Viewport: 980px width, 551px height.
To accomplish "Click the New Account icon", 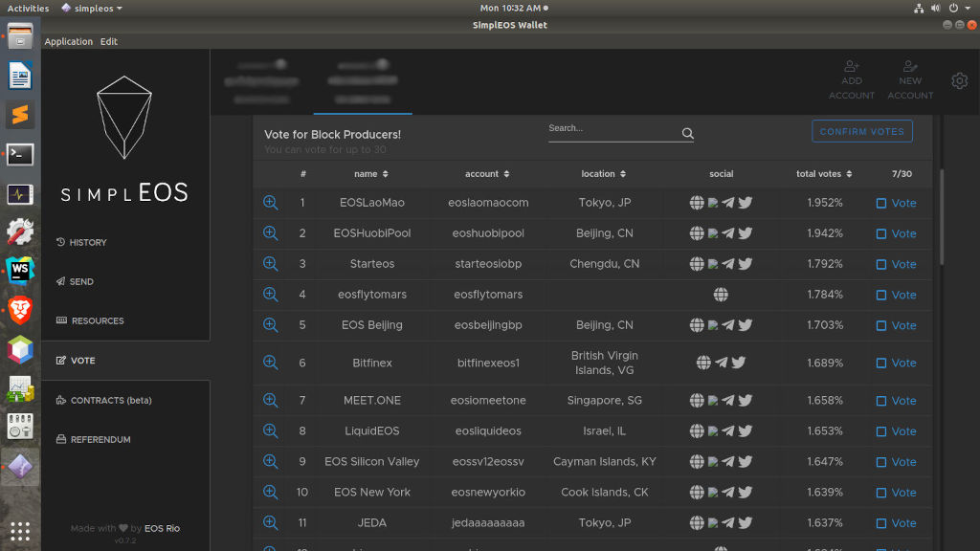I will coord(910,67).
